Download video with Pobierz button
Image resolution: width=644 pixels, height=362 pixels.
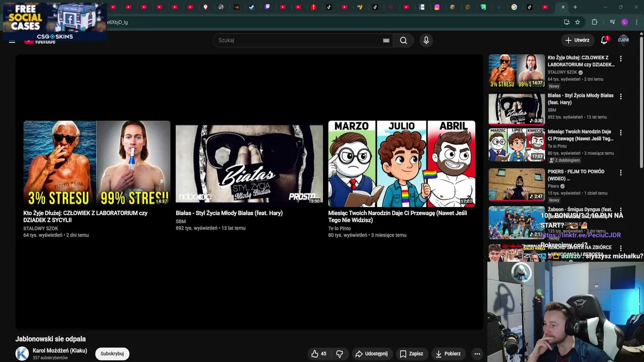(448, 353)
